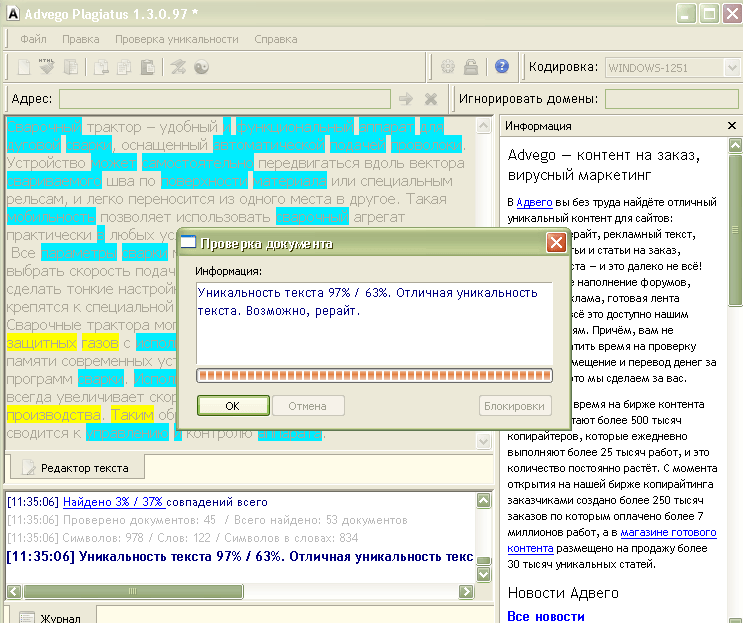Open help with the blue question icon
The width and height of the screenshot is (745, 626).
tap(502, 66)
